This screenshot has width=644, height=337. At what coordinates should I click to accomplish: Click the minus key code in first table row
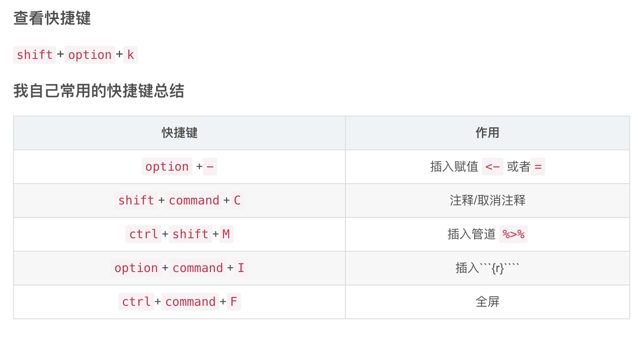tap(210, 167)
